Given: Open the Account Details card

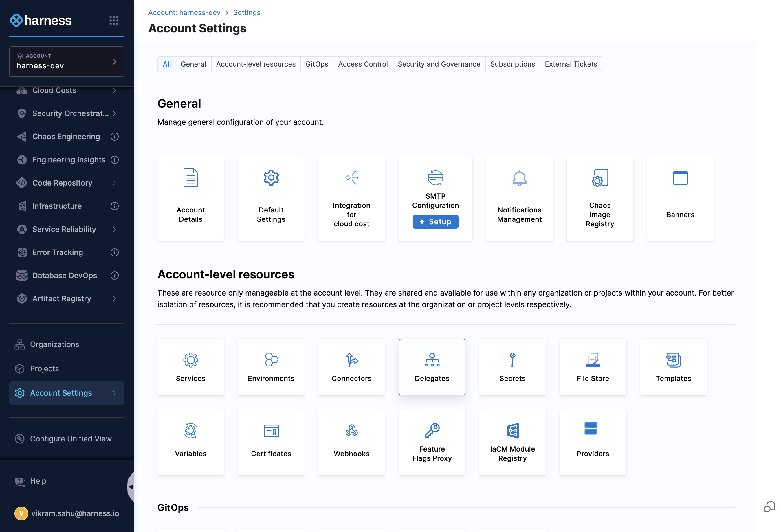Looking at the screenshot, I should (190, 199).
